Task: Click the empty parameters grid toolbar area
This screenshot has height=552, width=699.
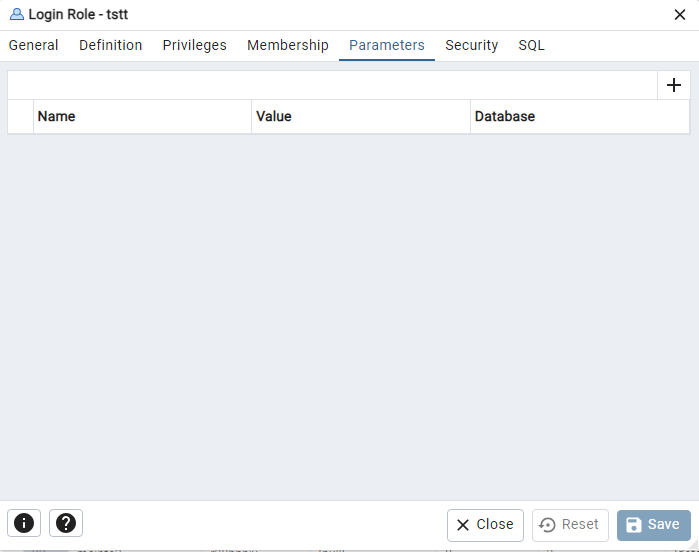Action: click(333, 85)
